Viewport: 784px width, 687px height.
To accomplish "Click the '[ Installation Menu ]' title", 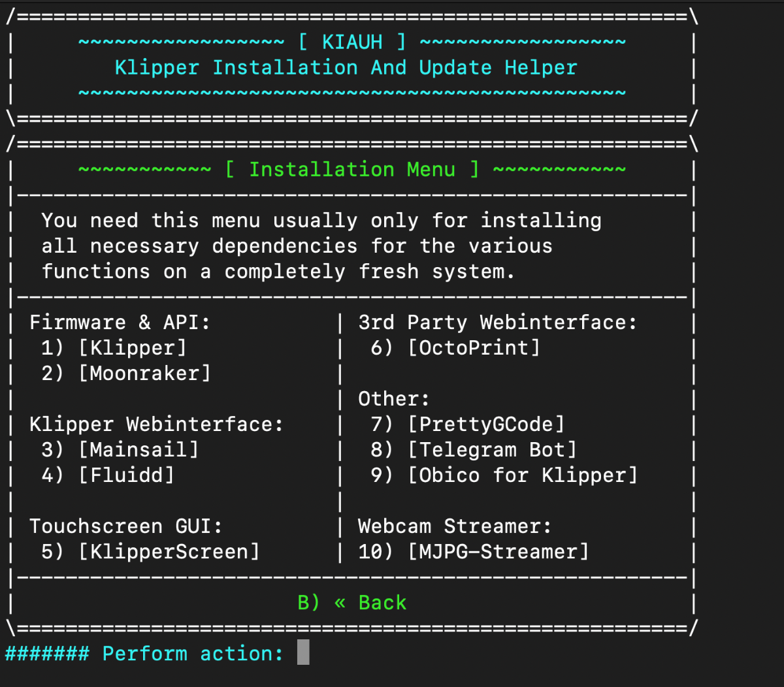I will (x=352, y=169).
